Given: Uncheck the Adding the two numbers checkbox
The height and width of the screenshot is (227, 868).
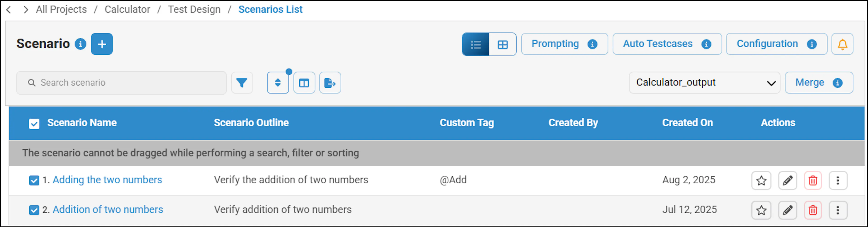Looking at the screenshot, I should point(34,180).
